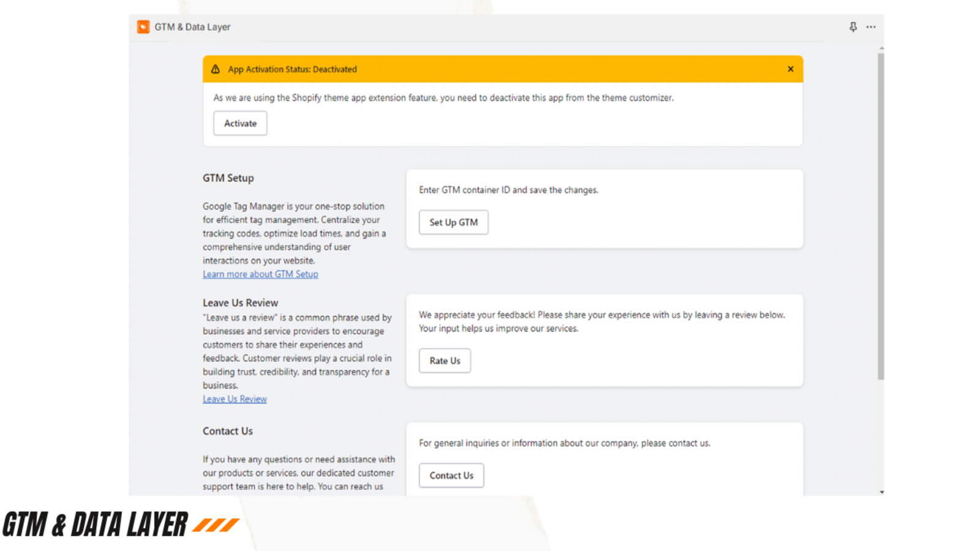Image resolution: width=980 pixels, height=551 pixels.
Task: Click the 'GTM Setup' heading
Action: [228, 178]
